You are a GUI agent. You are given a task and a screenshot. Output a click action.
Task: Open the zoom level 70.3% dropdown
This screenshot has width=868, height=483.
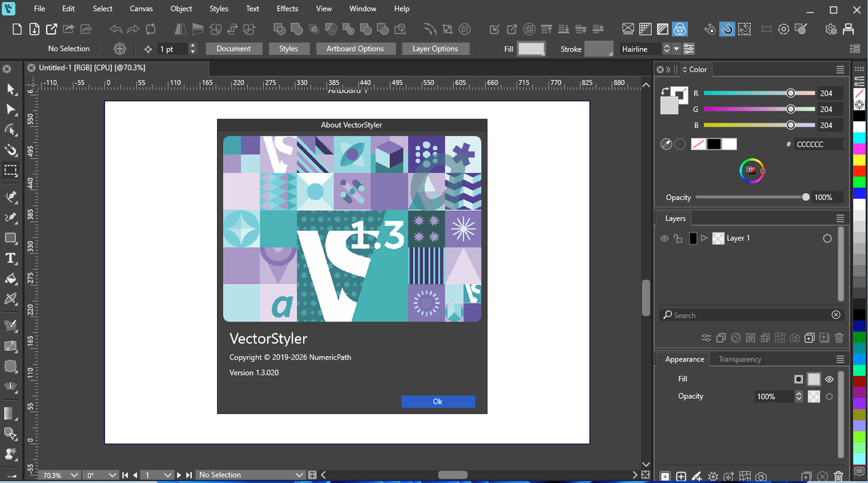[x=60, y=475]
